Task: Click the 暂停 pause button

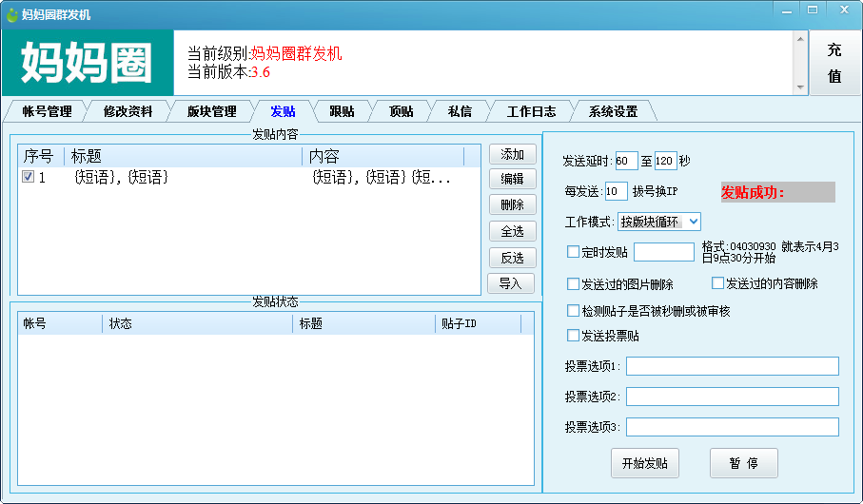Action: click(x=743, y=463)
